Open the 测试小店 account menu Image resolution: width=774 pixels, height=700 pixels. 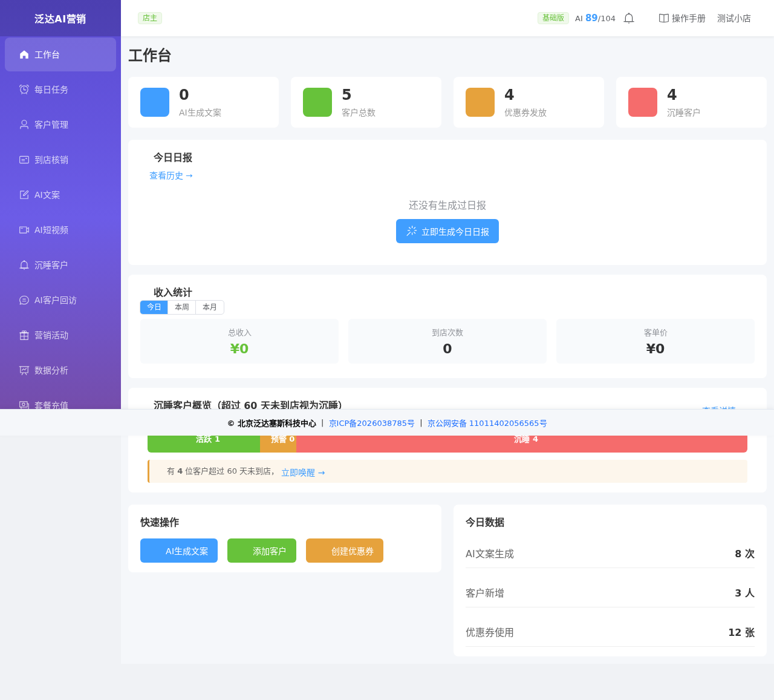click(x=734, y=18)
